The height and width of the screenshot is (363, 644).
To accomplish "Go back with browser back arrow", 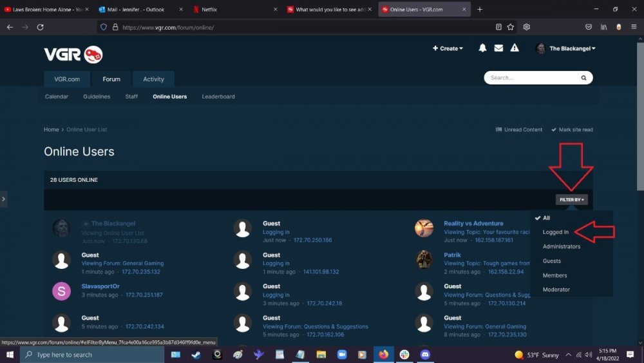I will coord(10,27).
